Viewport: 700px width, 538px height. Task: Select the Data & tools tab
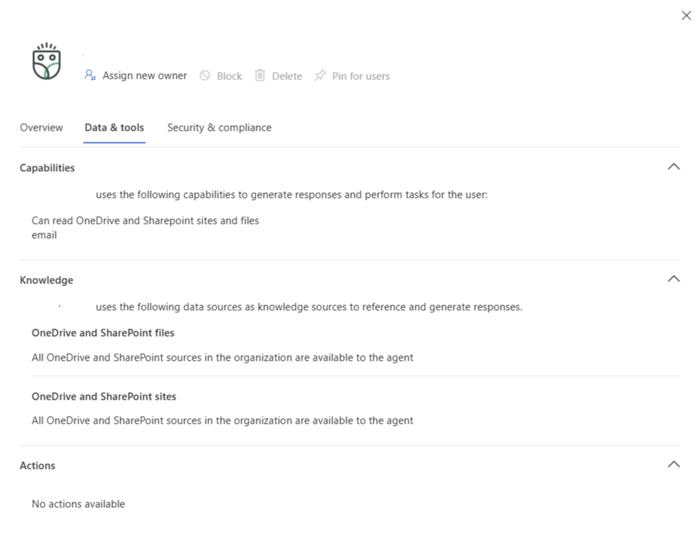(x=114, y=128)
